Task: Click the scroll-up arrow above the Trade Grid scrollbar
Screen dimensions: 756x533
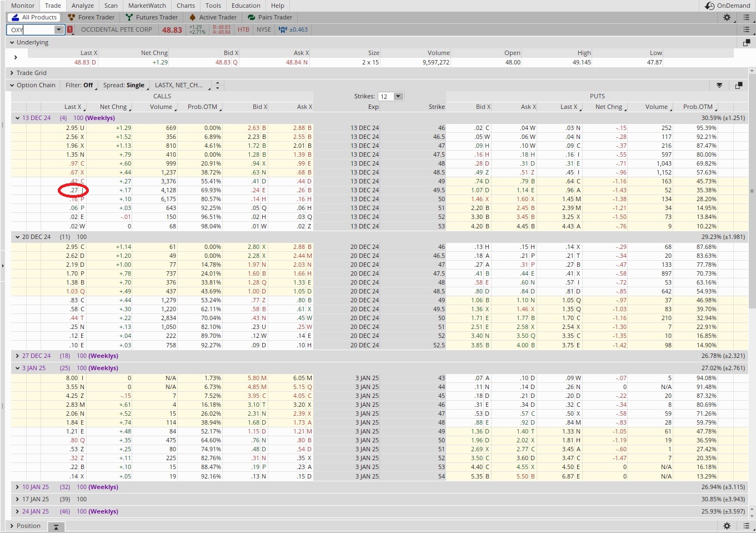Action: pyautogui.click(x=752, y=71)
